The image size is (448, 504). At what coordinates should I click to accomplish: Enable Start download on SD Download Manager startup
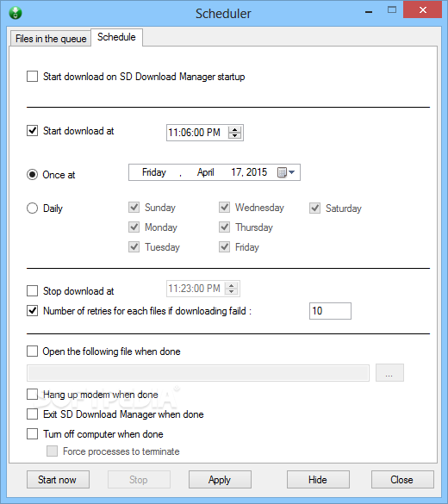pos(33,77)
